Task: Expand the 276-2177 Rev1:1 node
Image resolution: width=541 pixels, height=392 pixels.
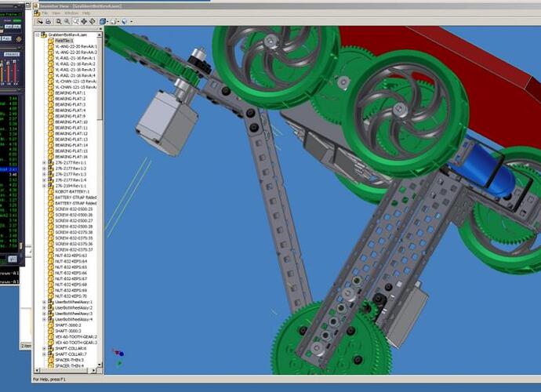Action: (44, 162)
